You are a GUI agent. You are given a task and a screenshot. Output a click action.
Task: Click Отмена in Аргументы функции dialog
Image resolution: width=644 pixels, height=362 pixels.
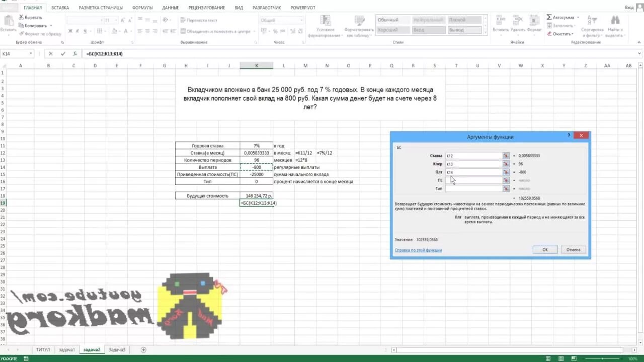coord(573,249)
